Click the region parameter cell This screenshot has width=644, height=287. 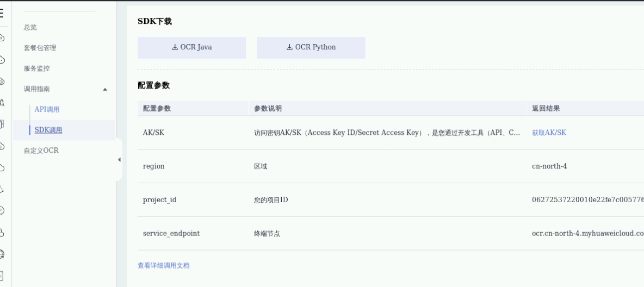pos(153,166)
